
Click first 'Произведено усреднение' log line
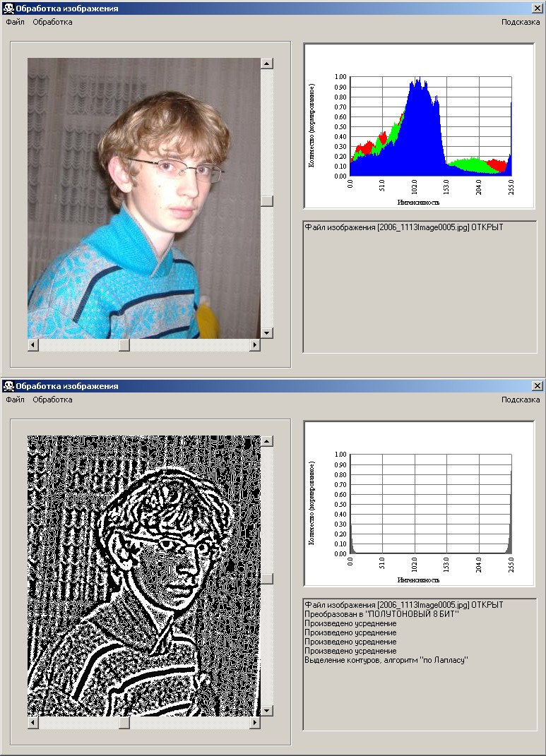point(350,623)
